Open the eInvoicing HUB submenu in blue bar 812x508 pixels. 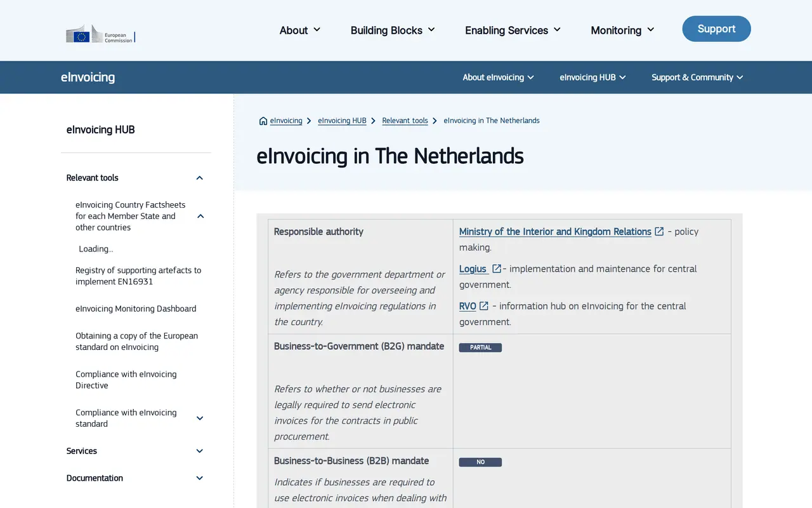coord(593,77)
